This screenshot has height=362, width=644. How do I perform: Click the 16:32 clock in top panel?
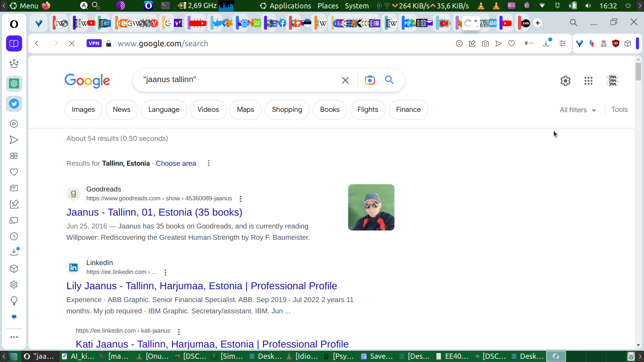(x=608, y=6)
